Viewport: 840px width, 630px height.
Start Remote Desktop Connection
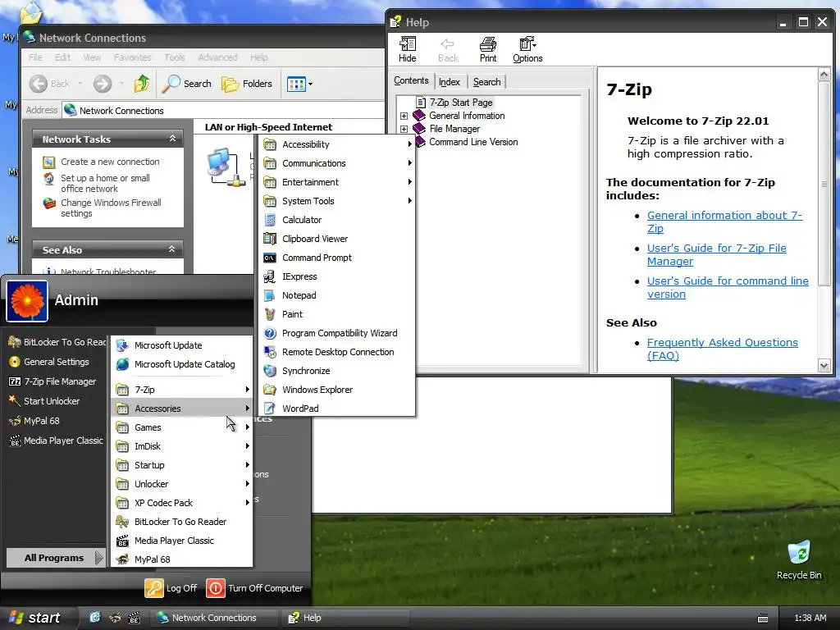click(336, 352)
